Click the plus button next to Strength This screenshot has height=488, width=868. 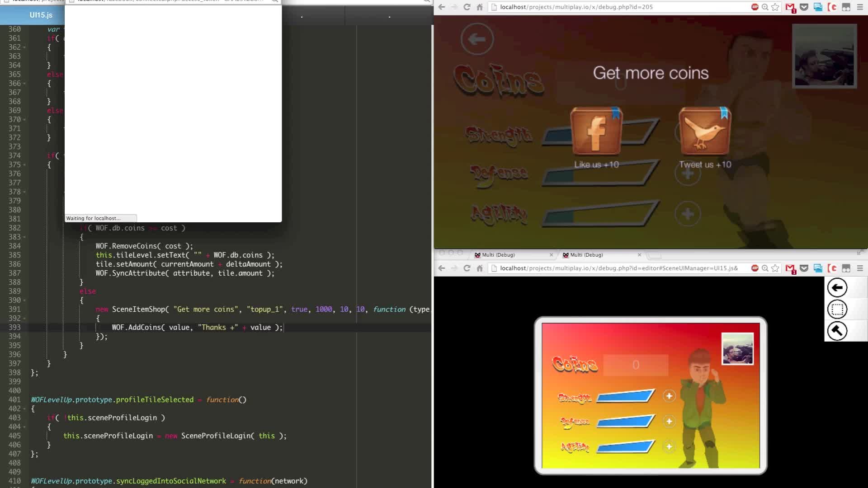(x=670, y=396)
